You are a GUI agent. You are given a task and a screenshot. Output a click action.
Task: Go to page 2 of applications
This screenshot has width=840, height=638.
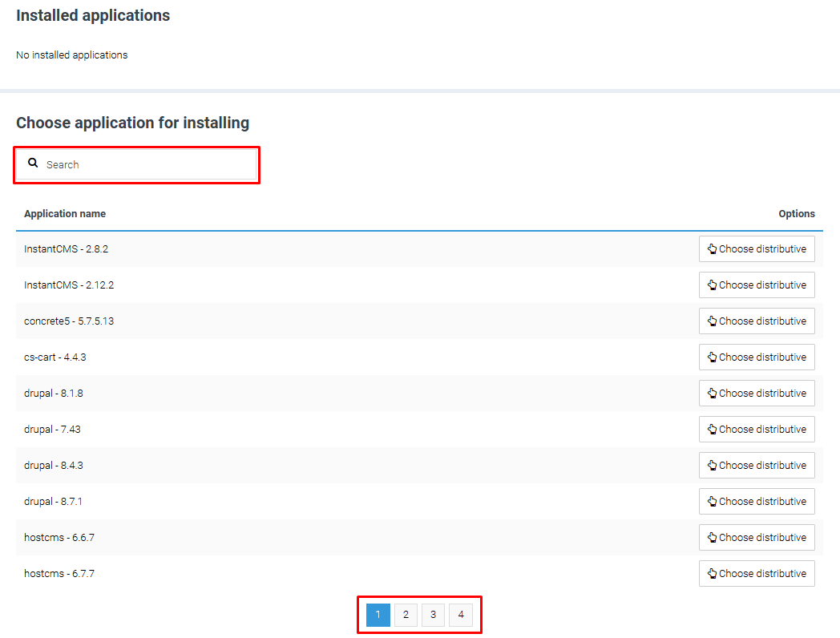[x=406, y=615]
